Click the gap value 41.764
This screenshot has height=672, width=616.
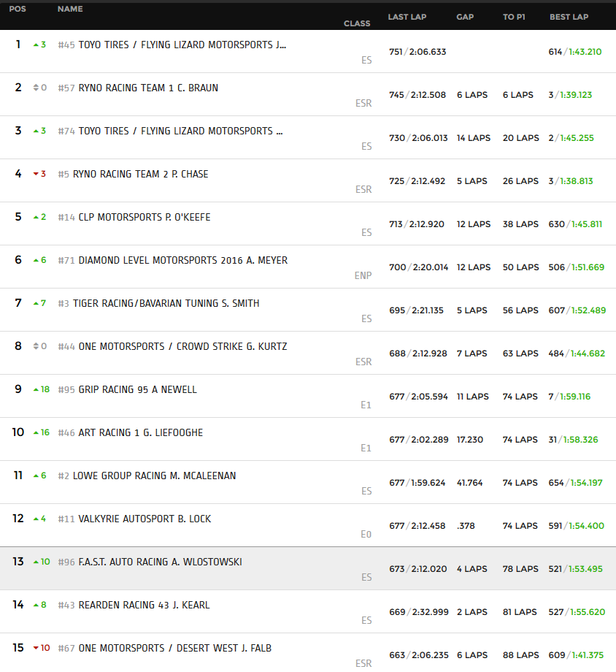[x=469, y=483]
